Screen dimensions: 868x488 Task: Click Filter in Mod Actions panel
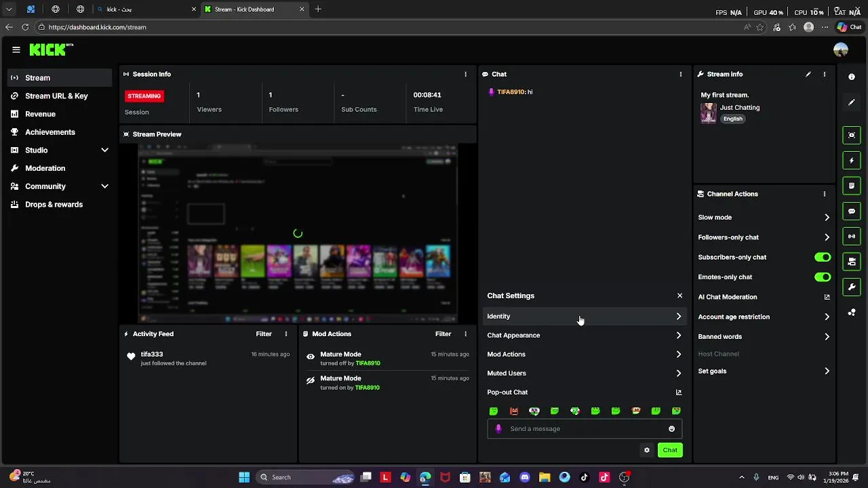point(443,334)
